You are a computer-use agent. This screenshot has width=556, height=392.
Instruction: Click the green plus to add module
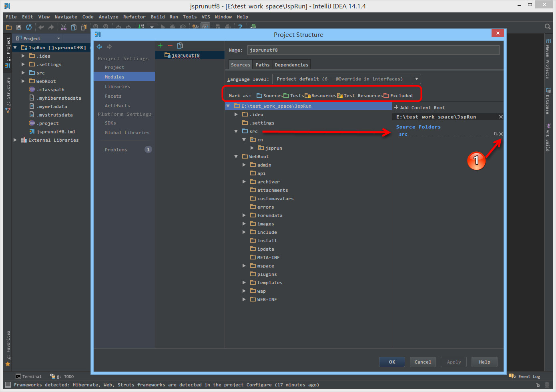click(x=160, y=46)
